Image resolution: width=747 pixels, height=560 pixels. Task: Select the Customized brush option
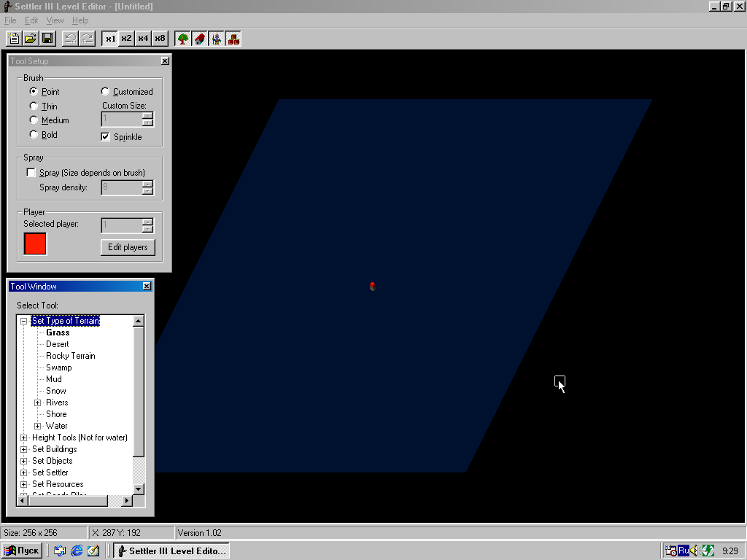point(105,91)
